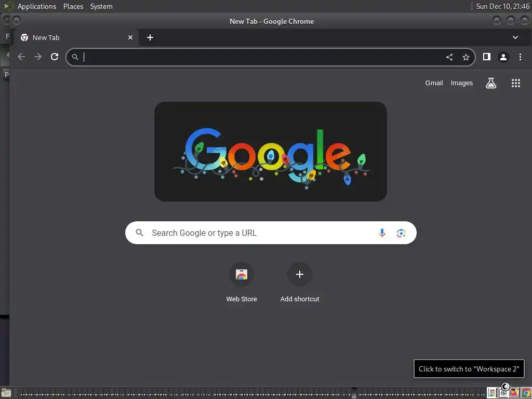Select the New Tab tab
Viewport: 532px width, 399px height.
pos(76,37)
